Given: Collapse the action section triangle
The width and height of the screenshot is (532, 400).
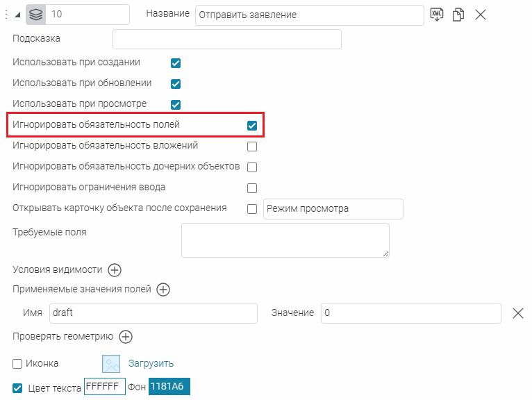Looking at the screenshot, I should 17,15.
